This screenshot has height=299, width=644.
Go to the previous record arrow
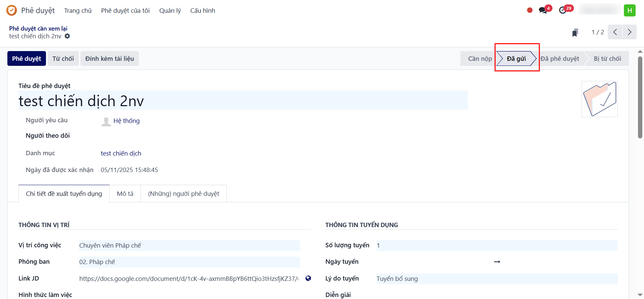(x=615, y=32)
